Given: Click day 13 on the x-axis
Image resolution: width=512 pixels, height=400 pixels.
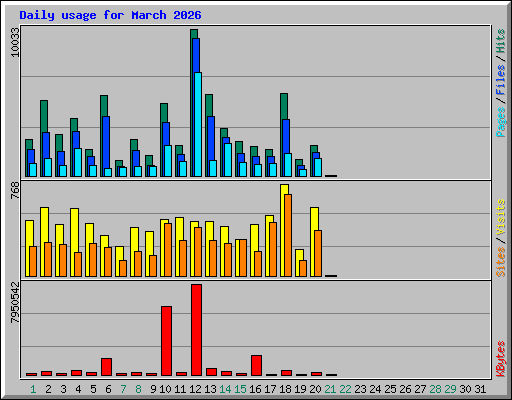Looking at the screenshot, I should click(x=210, y=389).
